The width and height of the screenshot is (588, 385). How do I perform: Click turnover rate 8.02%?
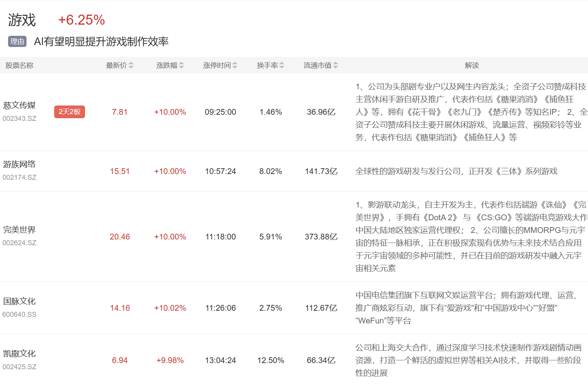click(x=271, y=171)
